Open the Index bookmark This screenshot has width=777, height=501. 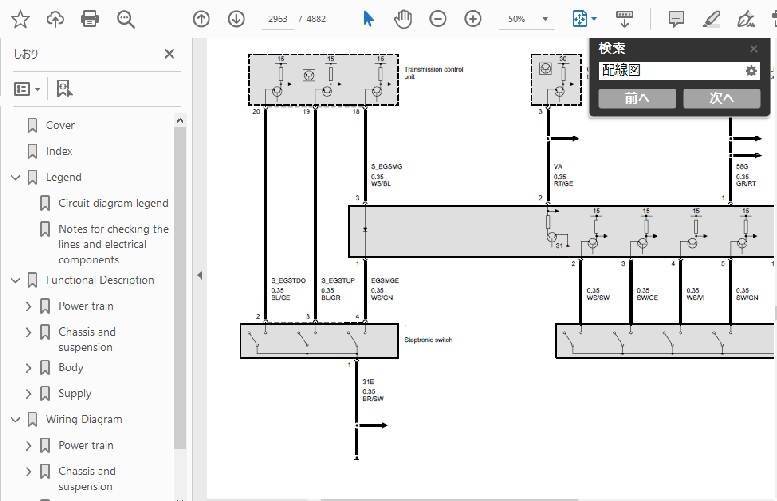pos(59,151)
